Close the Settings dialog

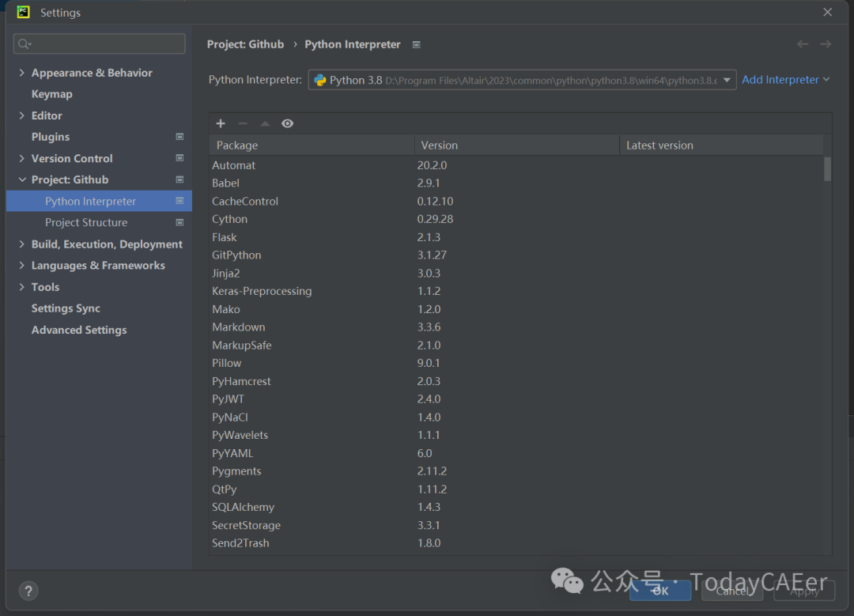pyautogui.click(x=828, y=12)
